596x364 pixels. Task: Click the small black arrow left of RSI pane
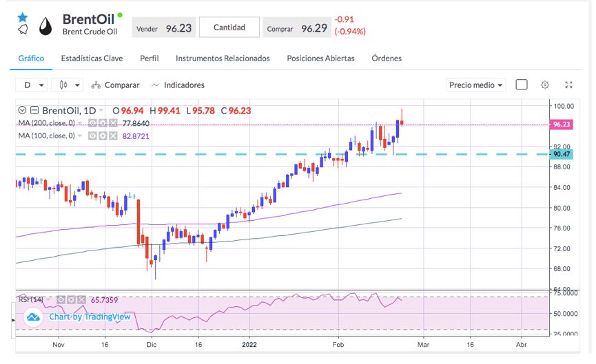[x=14, y=321]
